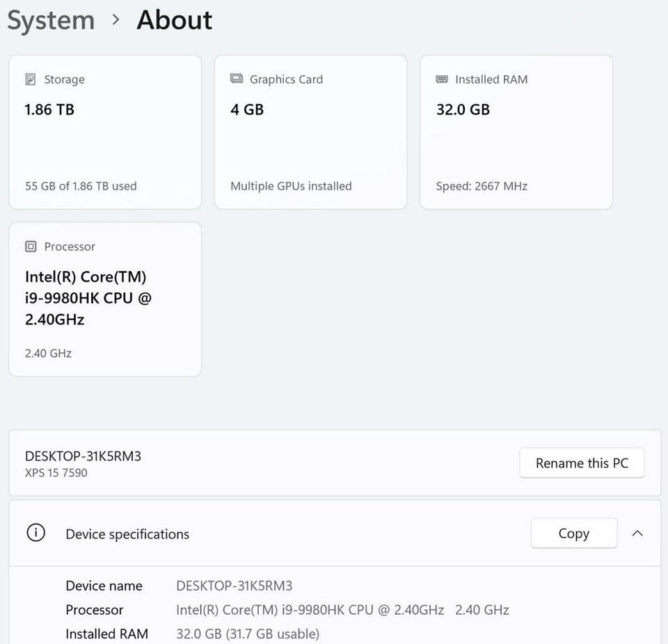668x644 pixels.
Task: Click the XPS 15 7590 model label
Action: [56, 473]
